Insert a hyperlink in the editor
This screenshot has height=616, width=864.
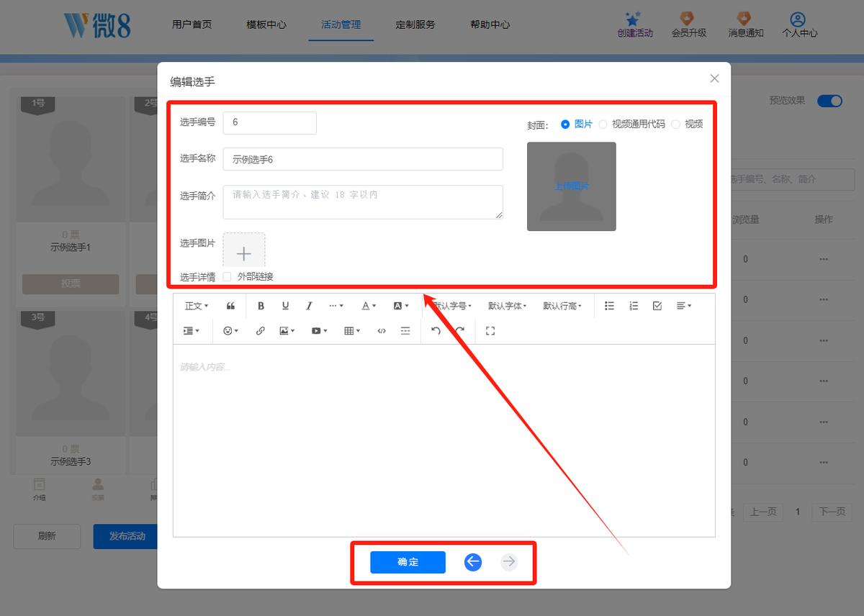pos(261,331)
